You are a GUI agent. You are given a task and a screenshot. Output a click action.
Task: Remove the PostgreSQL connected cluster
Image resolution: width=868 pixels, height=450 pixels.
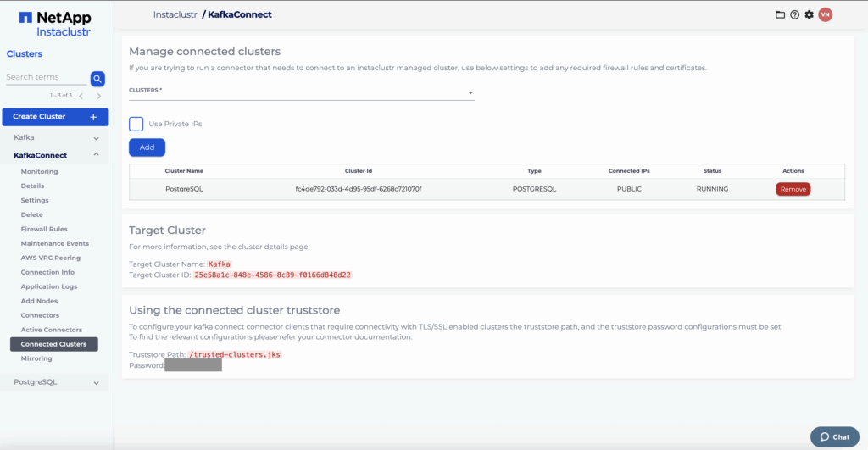click(x=793, y=189)
